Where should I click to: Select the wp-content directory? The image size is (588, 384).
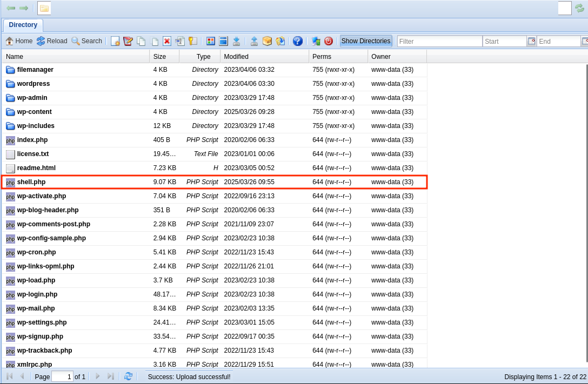tap(215, 112)
